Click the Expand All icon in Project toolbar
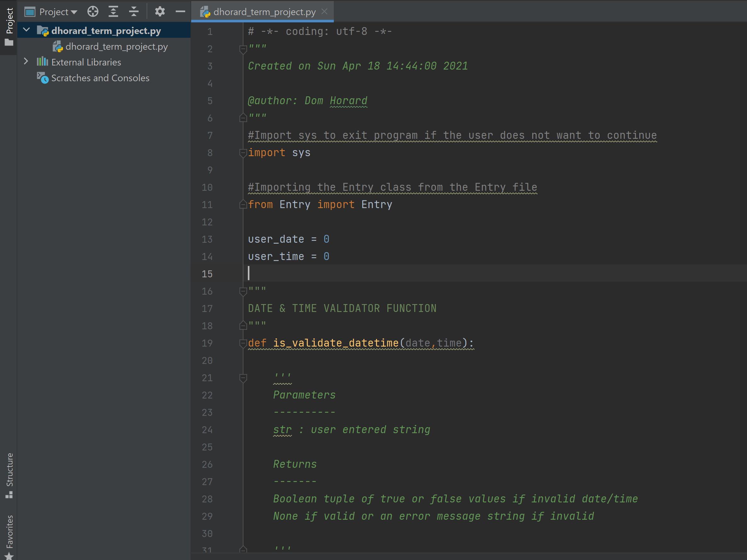 click(x=113, y=11)
